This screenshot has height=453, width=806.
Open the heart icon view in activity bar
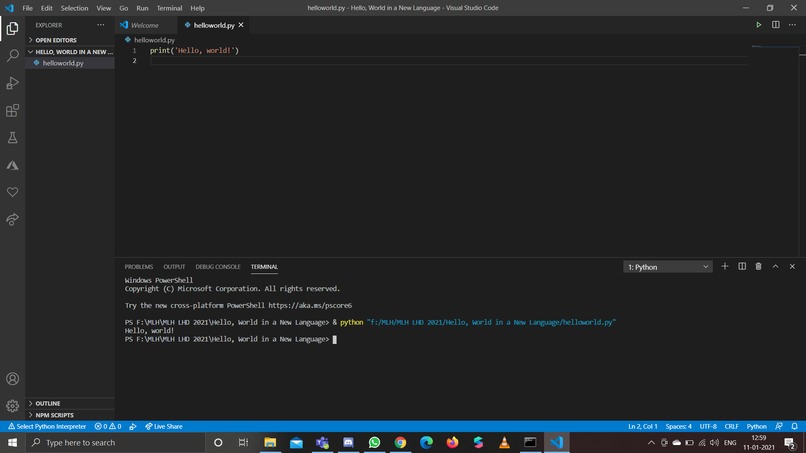[x=12, y=192]
